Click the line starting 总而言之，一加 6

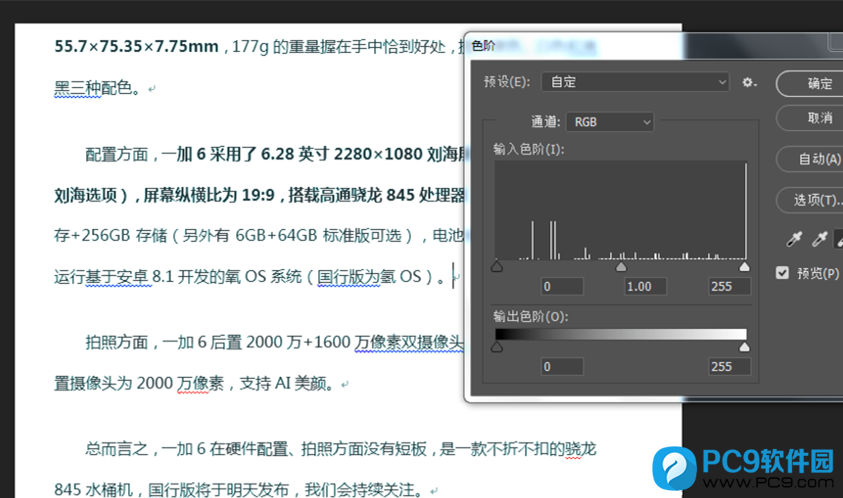click(x=341, y=449)
